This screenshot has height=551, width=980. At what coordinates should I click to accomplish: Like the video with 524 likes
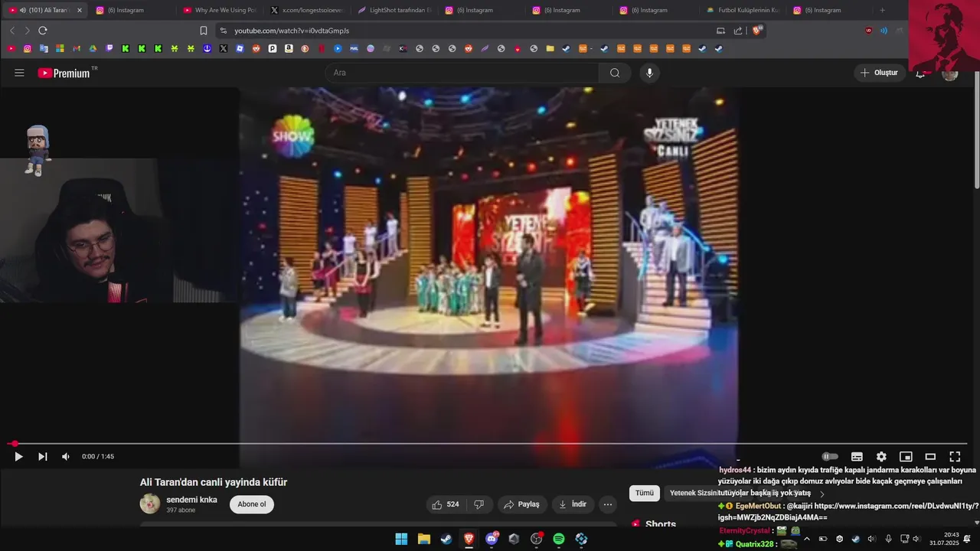445,504
